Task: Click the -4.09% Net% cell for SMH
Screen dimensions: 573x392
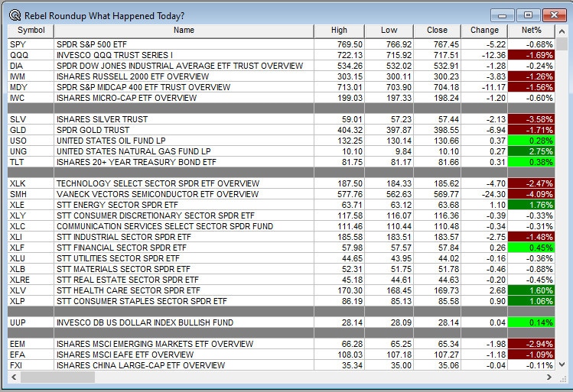Action: 532,194
